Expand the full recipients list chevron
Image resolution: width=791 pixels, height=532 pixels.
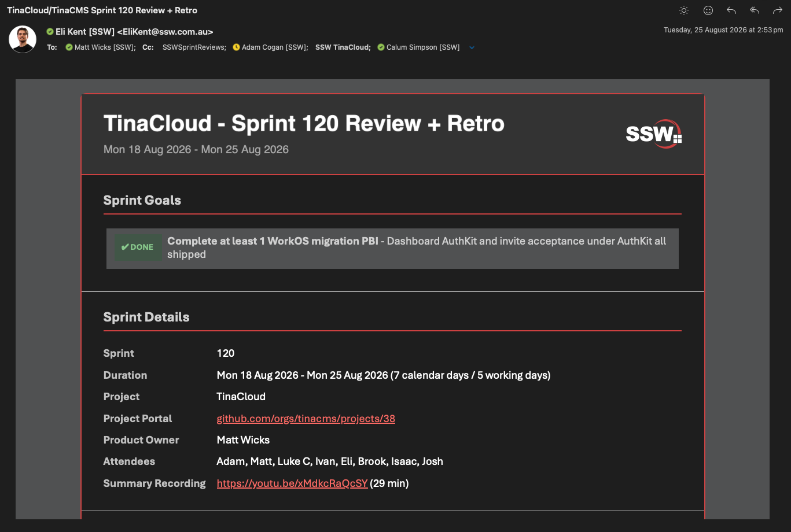(472, 48)
